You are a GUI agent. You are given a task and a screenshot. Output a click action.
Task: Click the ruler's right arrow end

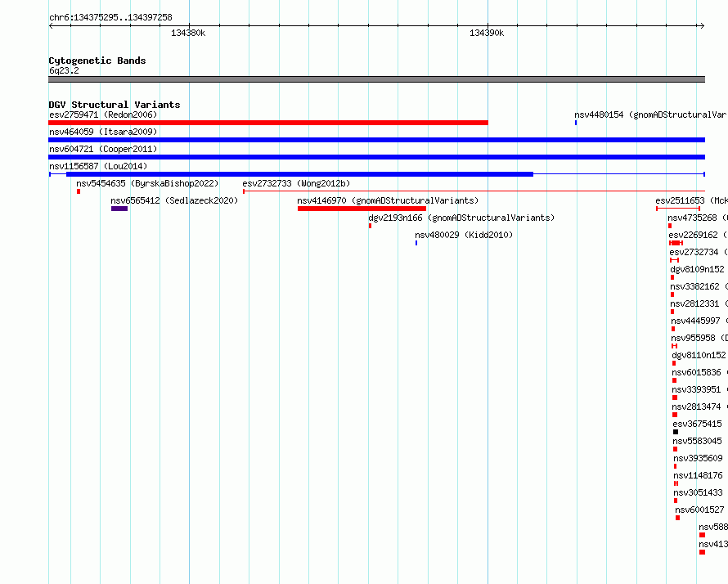pos(703,26)
